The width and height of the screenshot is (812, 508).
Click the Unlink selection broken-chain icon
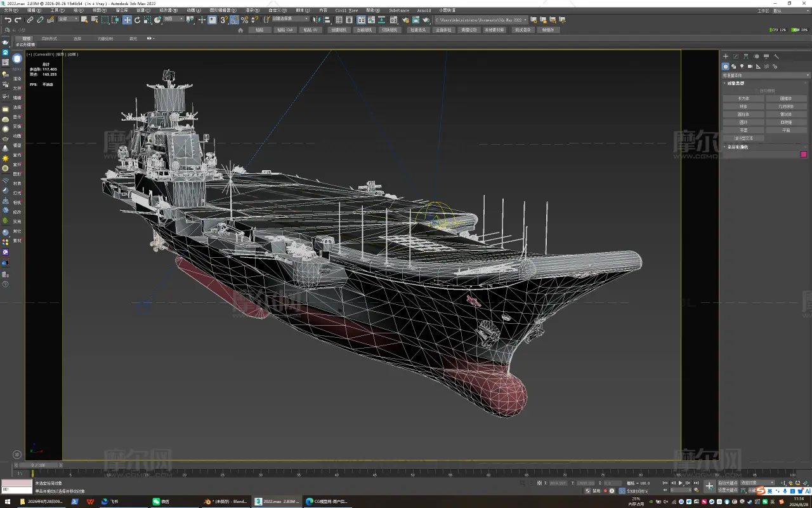40,20
